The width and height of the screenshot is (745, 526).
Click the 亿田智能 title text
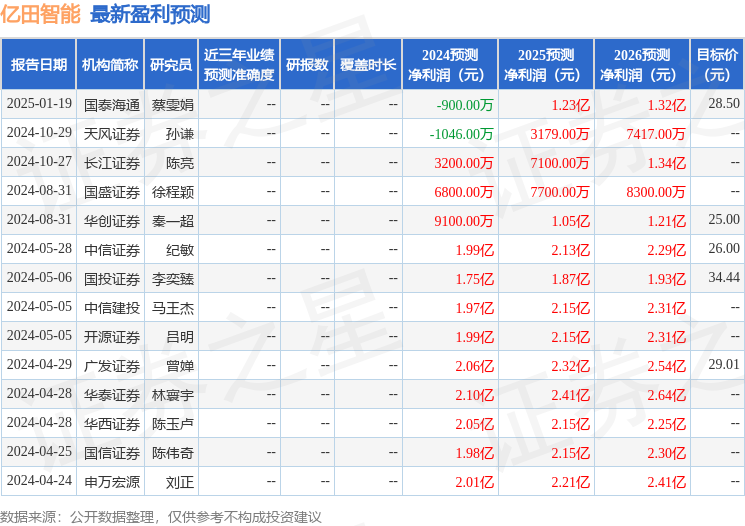pyautogui.click(x=40, y=14)
